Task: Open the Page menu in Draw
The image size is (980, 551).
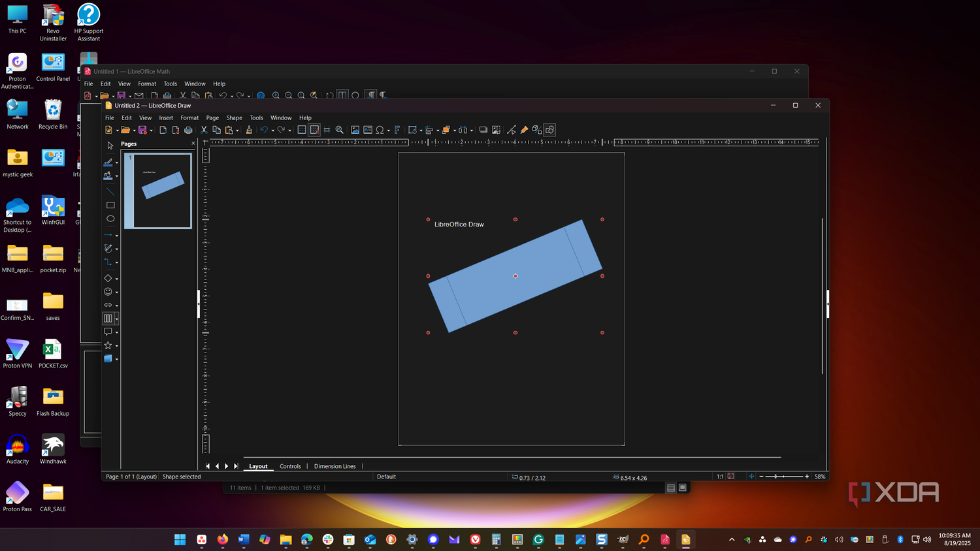Action: [212, 118]
